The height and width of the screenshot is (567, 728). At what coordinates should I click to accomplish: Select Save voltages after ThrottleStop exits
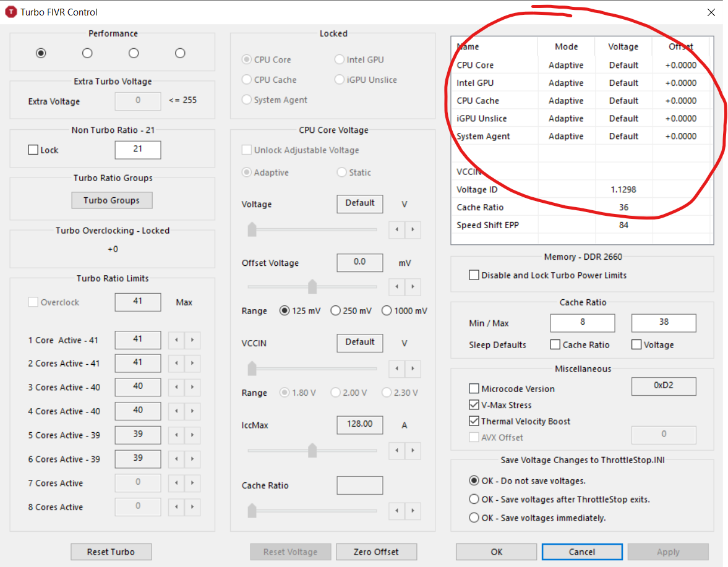pos(474,499)
